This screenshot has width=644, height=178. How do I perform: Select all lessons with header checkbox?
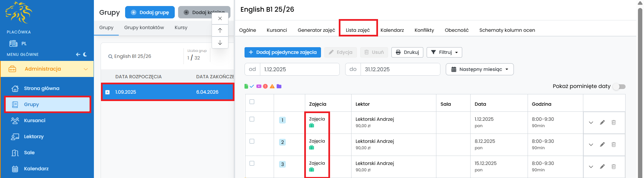(x=252, y=102)
